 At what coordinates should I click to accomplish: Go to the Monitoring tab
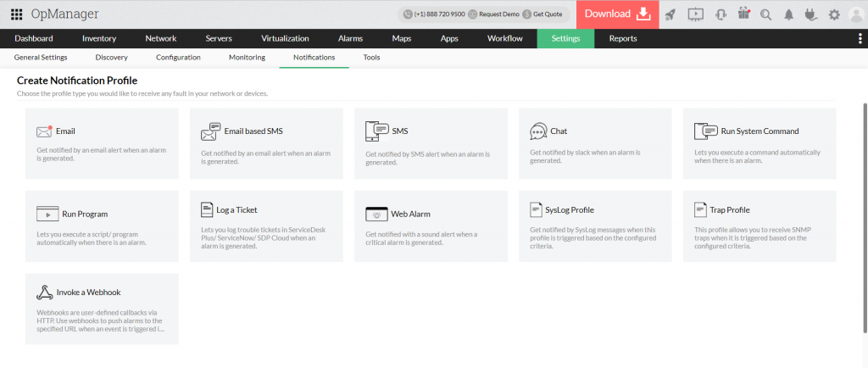click(247, 58)
